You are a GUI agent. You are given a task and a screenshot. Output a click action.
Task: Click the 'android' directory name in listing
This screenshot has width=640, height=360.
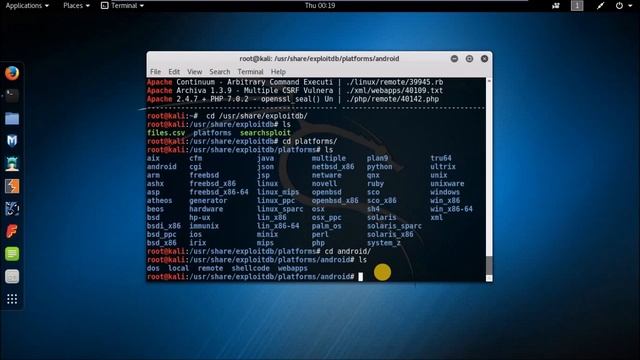162,167
